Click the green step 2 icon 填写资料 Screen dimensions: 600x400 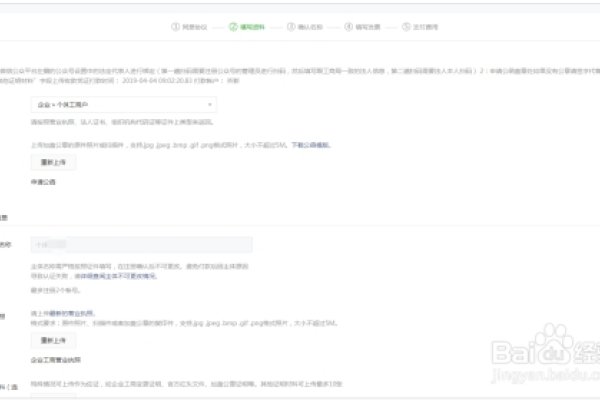point(232,29)
